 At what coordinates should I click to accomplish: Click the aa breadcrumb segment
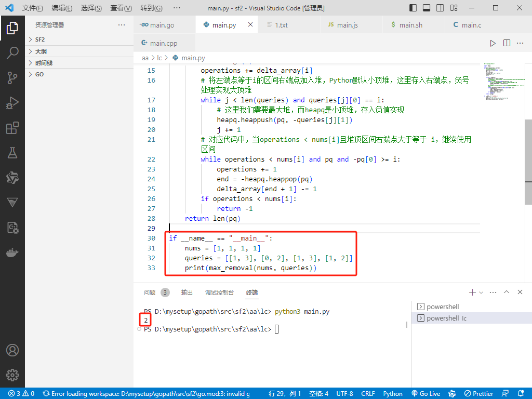pos(145,58)
